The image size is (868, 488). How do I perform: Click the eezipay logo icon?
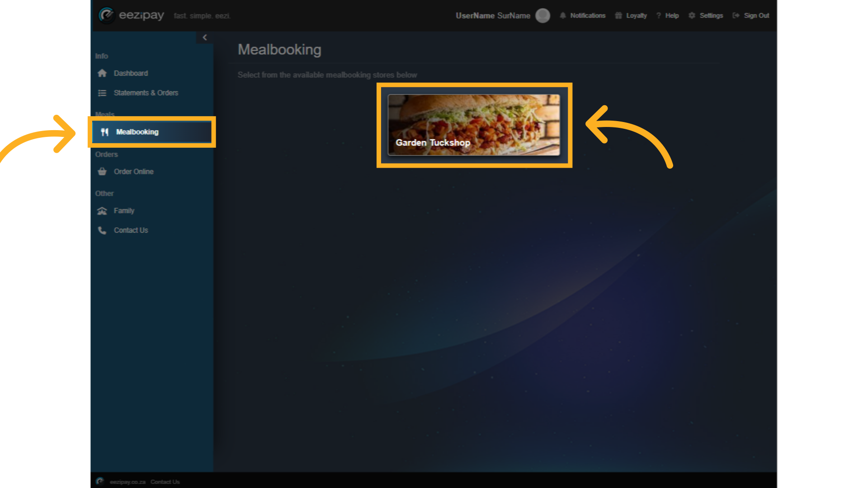pos(107,15)
